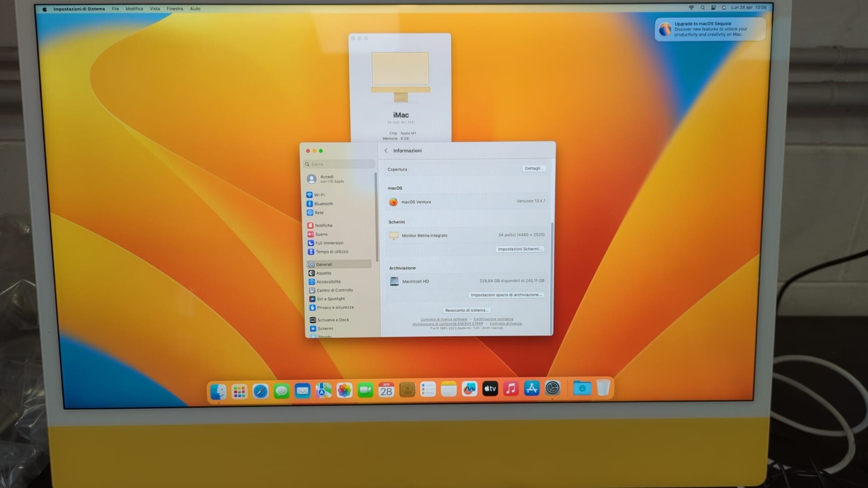This screenshot has width=868, height=488.
Task: Launch Reminders from the Dock
Action: 428,389
